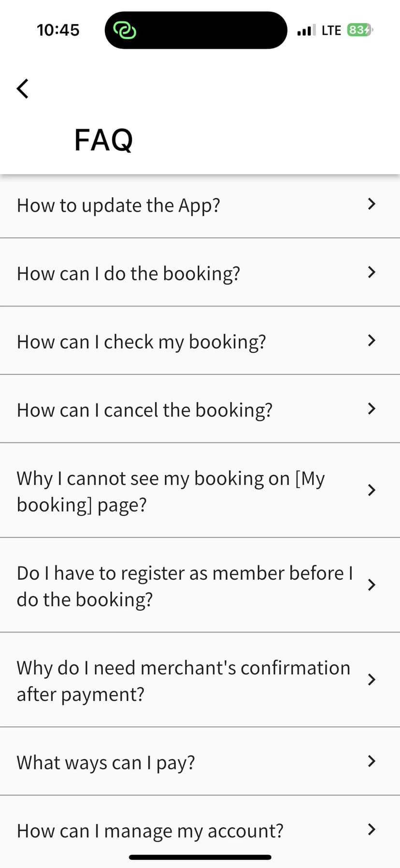Tap the back arrow icon

(23, 88)
